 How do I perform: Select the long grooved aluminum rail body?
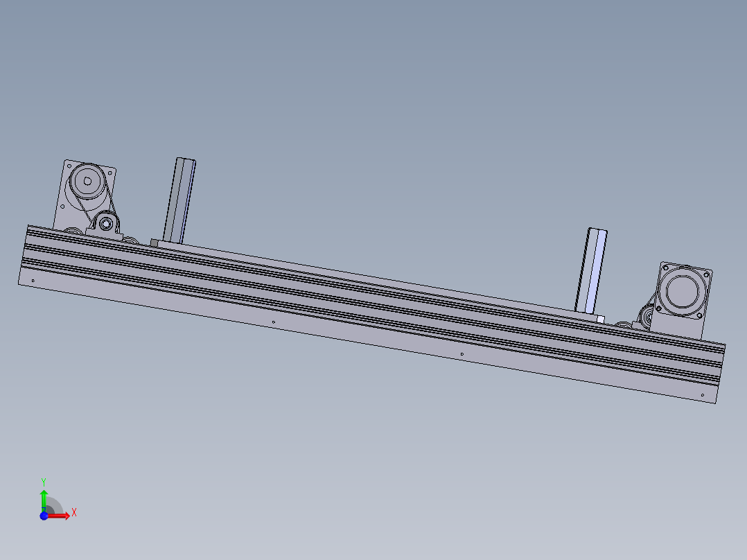(x=371, y=315)
